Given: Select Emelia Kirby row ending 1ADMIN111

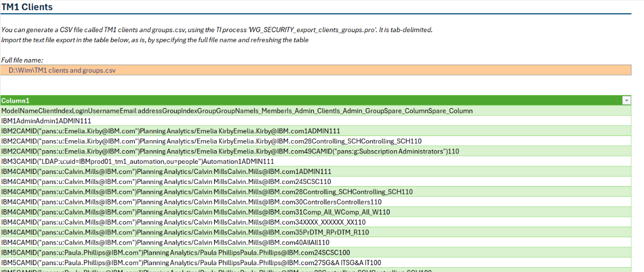Looking at the screenshot, I should [316, 131].
